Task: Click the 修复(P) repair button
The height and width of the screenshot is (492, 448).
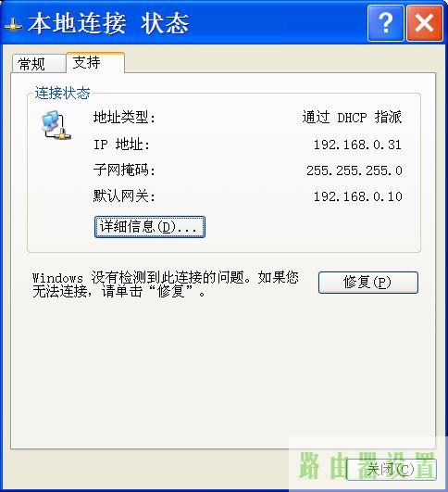Action: [x=368, y=283]
